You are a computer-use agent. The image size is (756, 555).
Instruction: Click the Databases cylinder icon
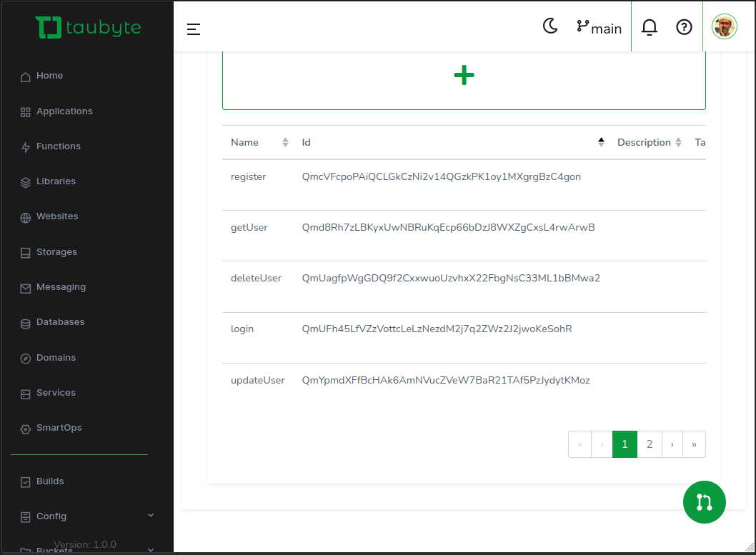pyautogui.click(x=26, y=324)
